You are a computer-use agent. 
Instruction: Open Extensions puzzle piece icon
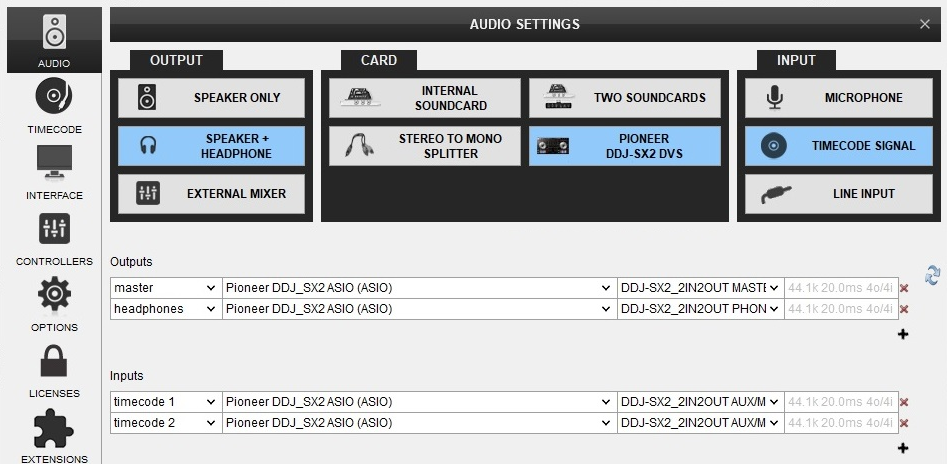point(54,428)
